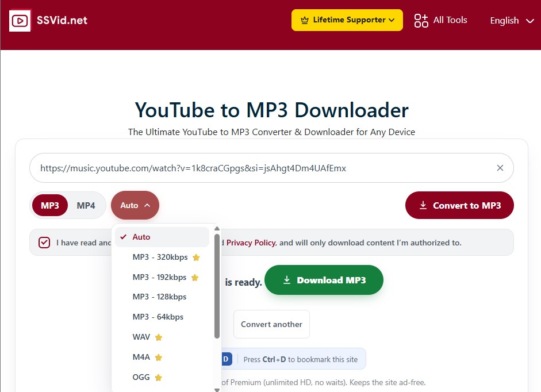Select MP3 - 128kbps option

[162, 297]
